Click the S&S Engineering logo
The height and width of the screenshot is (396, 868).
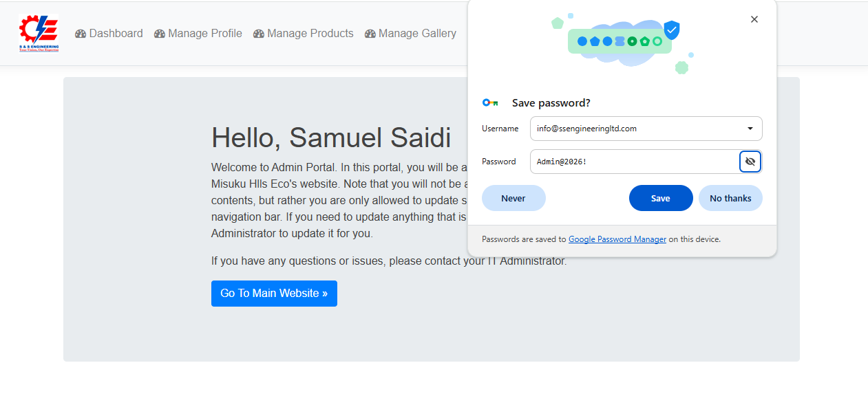click(39, 33)
